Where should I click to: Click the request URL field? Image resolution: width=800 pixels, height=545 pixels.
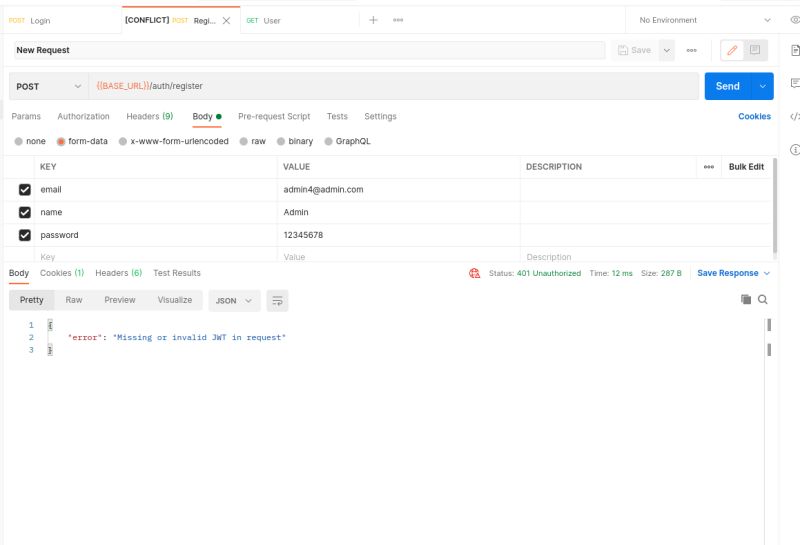tap(394, 86)
